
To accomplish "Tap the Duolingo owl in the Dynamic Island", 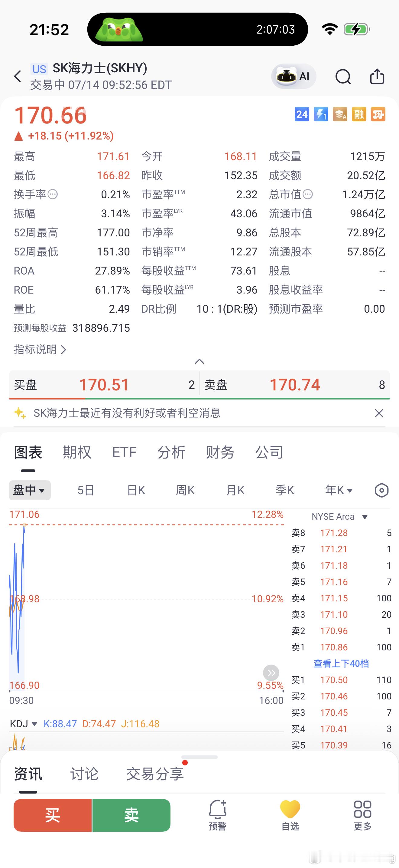I will (119, 30).
